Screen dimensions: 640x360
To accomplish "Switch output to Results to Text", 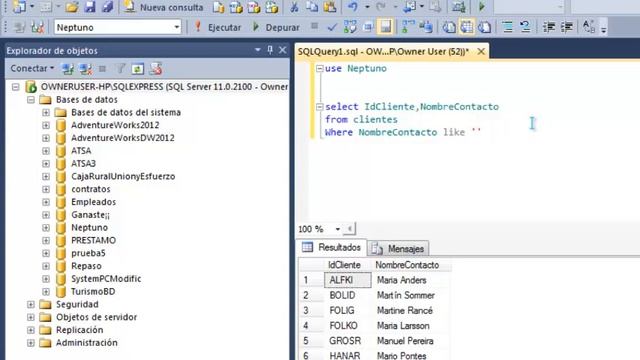I will click(449, 27).
